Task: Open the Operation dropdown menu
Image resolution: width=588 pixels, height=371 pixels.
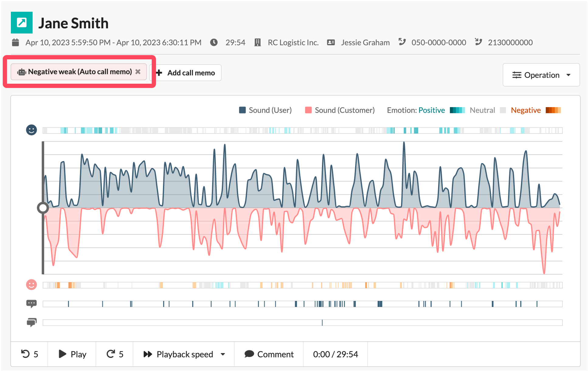Action: (541, 75)
